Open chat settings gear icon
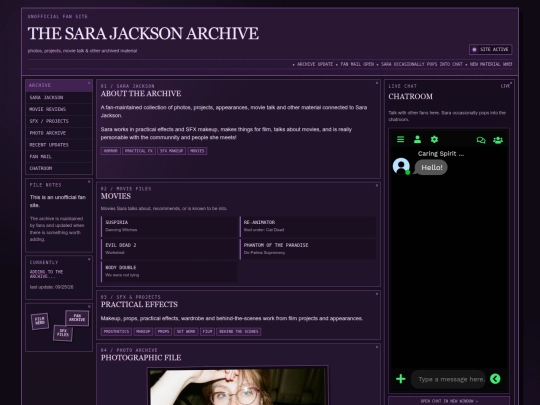540x405 pixels. [434, 139]
